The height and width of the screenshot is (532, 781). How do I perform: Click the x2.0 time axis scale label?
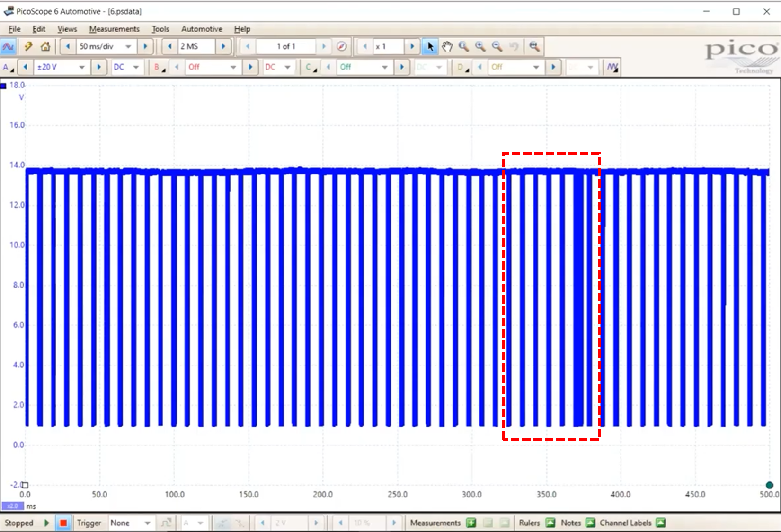click(13, 506)
